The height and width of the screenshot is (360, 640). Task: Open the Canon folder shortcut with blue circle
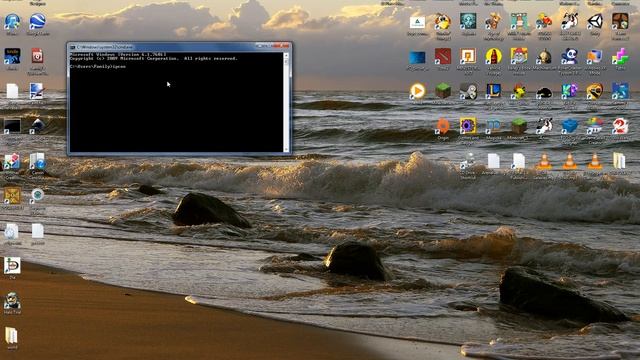(x=38, y=161)
